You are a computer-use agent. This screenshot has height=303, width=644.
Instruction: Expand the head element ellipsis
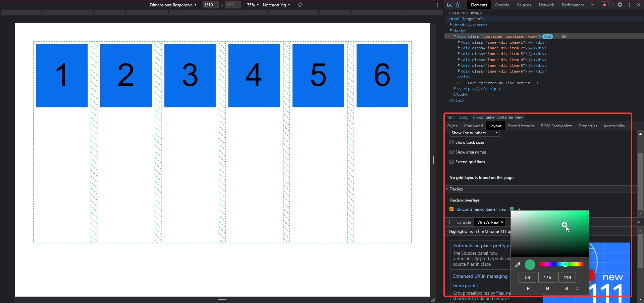[x=469, y=25]
